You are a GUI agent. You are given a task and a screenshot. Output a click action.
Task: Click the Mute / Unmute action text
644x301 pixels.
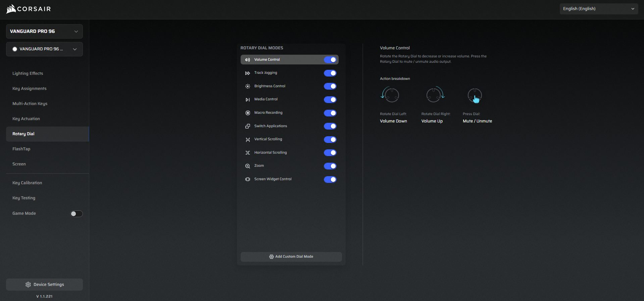pyautogui.click(x=477, y=121)
